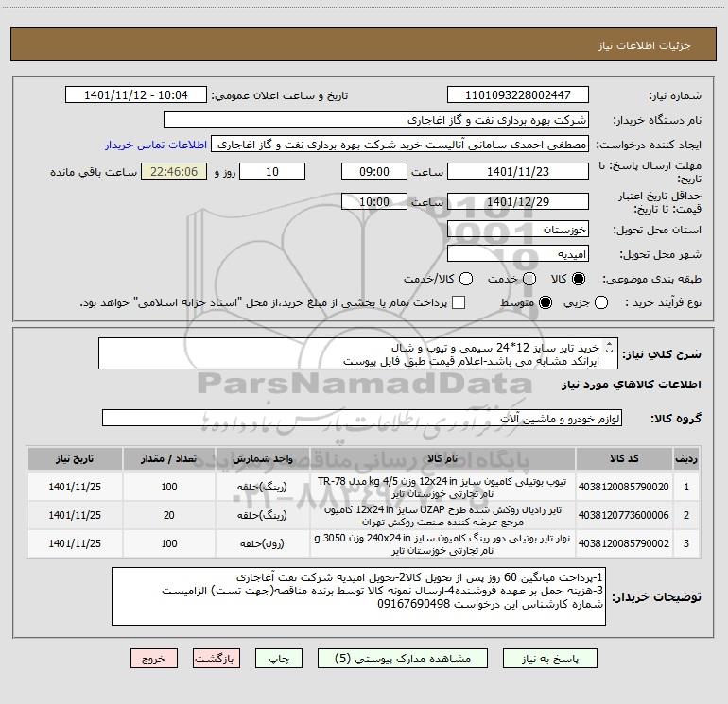728x704 pixels.
Task: Select the کالا radio button
Action: [579, 279]
